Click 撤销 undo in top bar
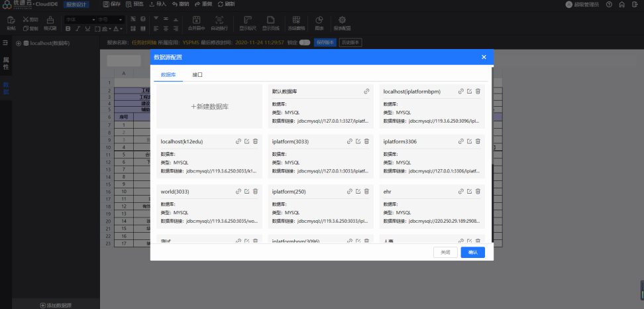The width and height of the screenshot is (644, 309). point(181,4)
